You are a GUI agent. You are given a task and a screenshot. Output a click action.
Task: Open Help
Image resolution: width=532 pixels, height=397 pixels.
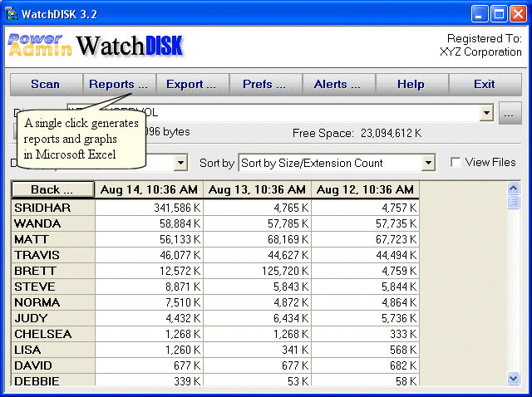tap(412, 85)
